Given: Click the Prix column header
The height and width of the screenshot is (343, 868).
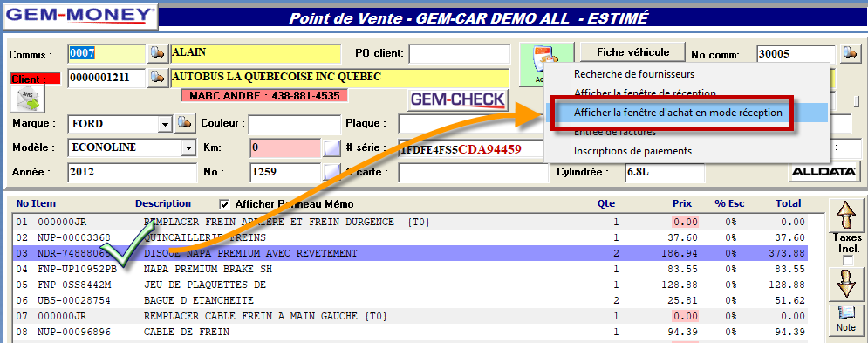Looking at the screenshot, I should [x=682, y=204].
